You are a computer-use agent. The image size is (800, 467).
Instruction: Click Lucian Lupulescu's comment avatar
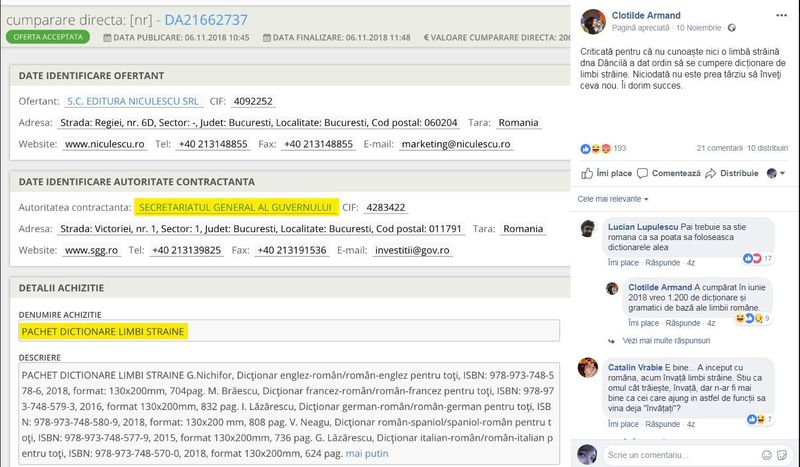[588, 230]
